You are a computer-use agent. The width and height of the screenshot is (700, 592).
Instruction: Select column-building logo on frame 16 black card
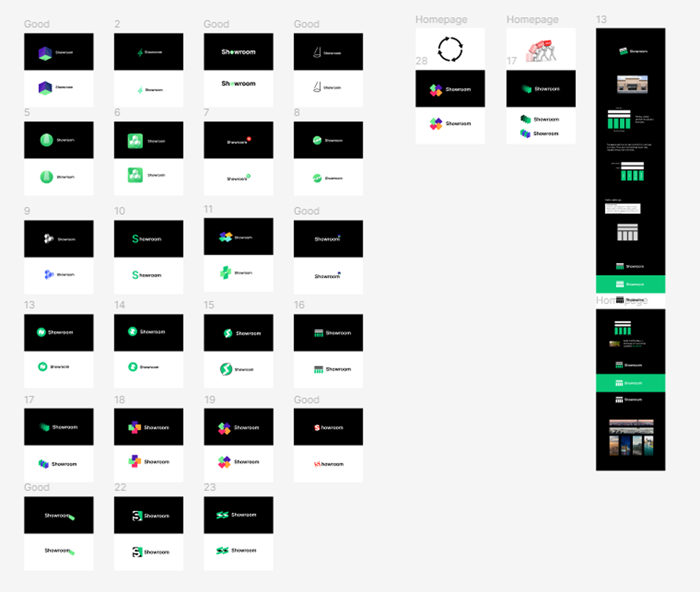(318, 333)
